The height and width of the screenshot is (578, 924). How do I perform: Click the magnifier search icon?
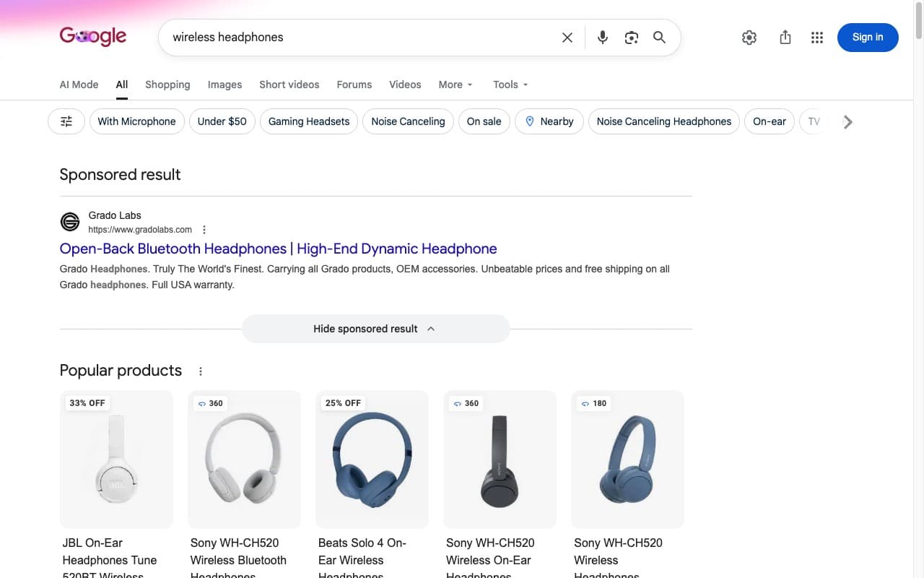[659, 38]
